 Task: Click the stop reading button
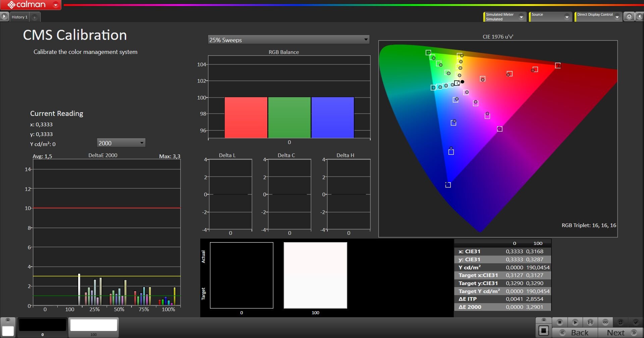point(559,322)
